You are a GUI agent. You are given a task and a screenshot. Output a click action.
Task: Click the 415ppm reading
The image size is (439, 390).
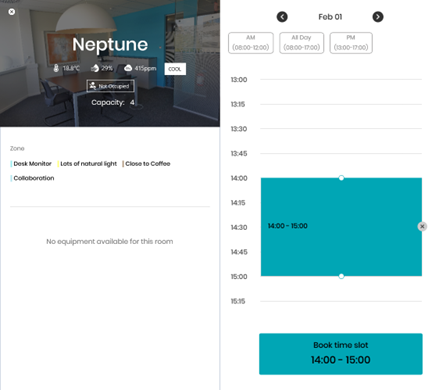[145, 68]
